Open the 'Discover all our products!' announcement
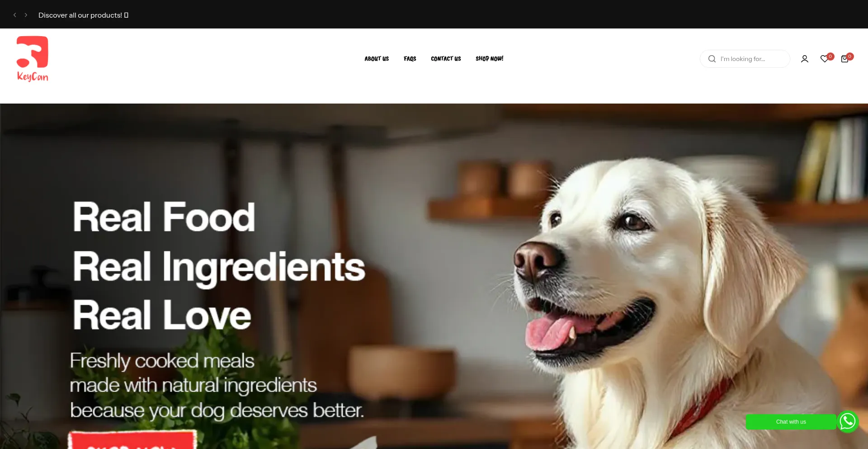868x449 pixels. coord(83,15)
